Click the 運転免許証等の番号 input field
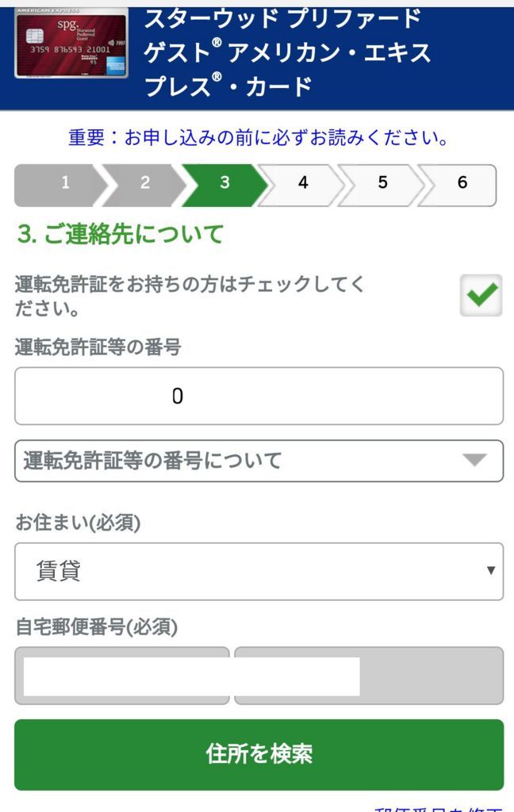The image size is (514, 812). tap(259, 396)
